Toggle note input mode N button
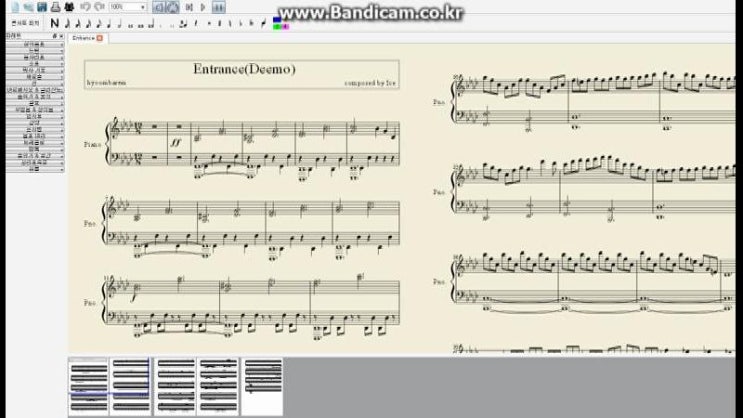743x418 pixels. click(54, 23)
